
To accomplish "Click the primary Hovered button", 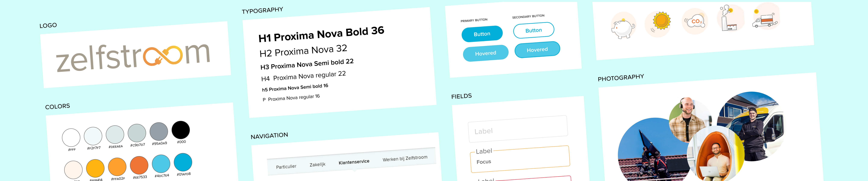I will click(486, 53).
